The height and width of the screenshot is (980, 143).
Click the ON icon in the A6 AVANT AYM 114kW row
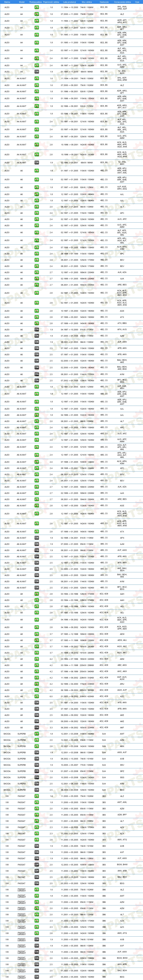coord(37,581)
